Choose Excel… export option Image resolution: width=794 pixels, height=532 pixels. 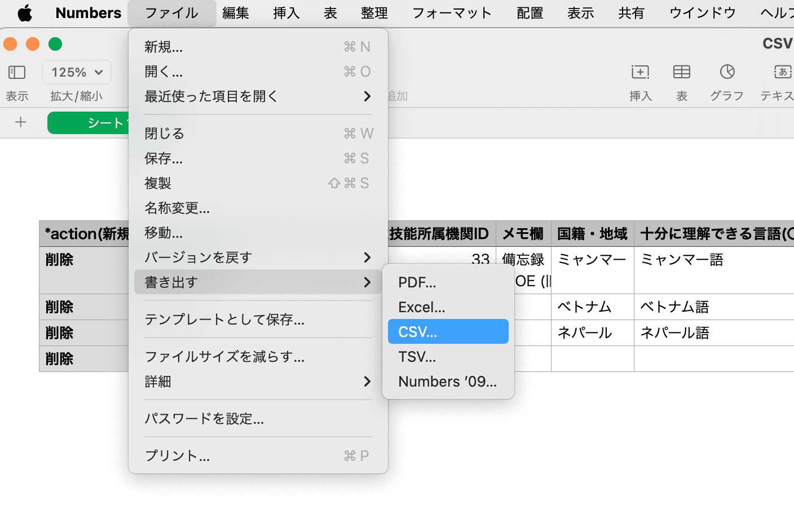(448, 307)
